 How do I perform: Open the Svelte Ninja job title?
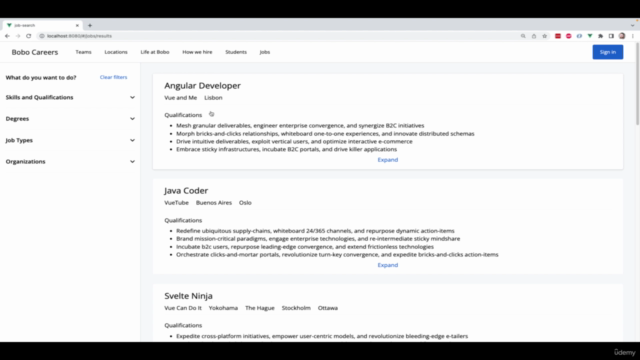click(x=189, y=296)
